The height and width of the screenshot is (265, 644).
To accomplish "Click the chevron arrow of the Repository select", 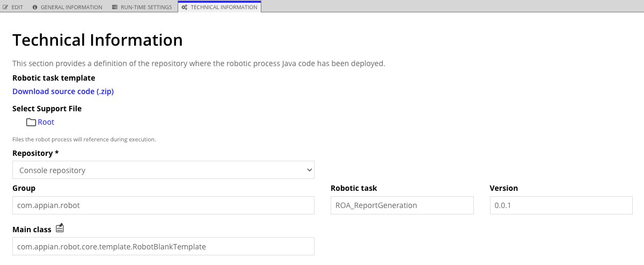I will click(x=309, y=170).
